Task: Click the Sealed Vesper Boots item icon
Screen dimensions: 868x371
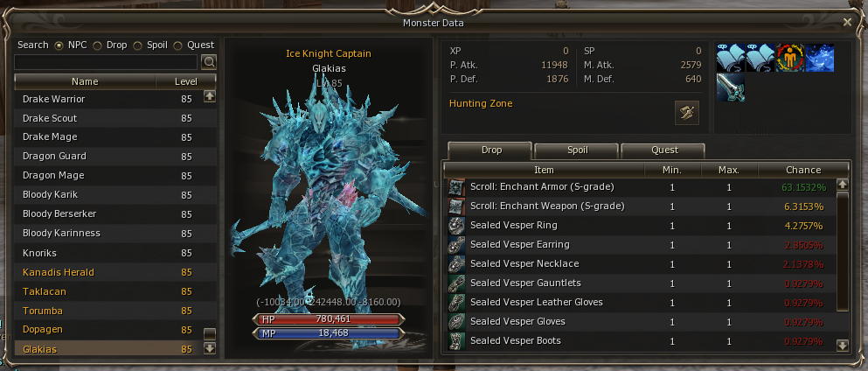Action: point(456,340)
